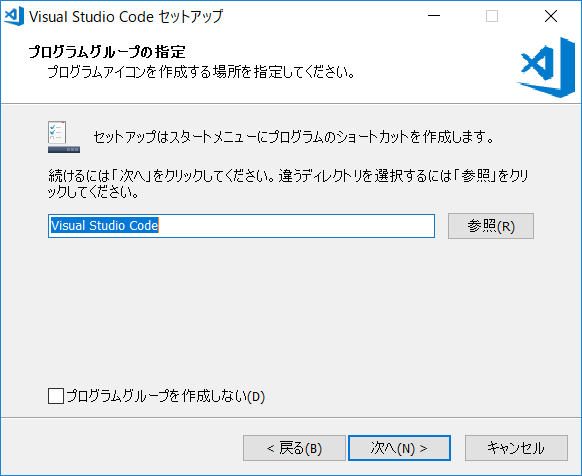Click the VS Code icon in title bar
Image resolution: width=582 pixels, height=476 pixels.
click(x=14, y=16)
